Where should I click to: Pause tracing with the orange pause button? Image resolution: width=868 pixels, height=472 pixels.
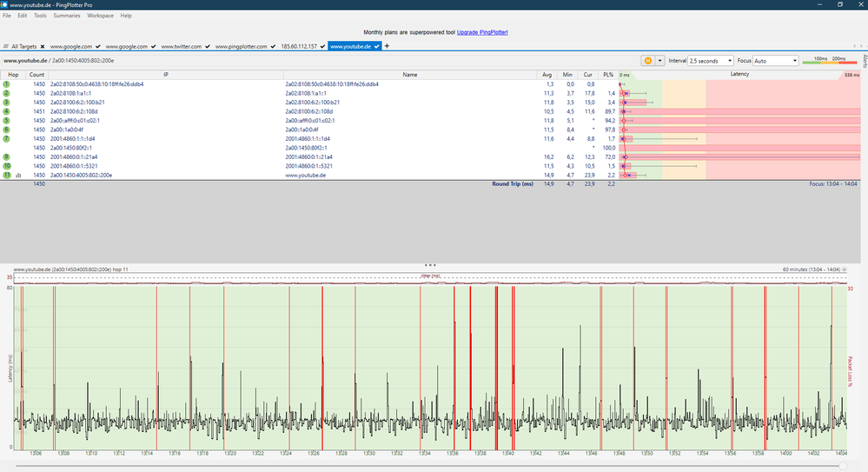click(647, 61)
